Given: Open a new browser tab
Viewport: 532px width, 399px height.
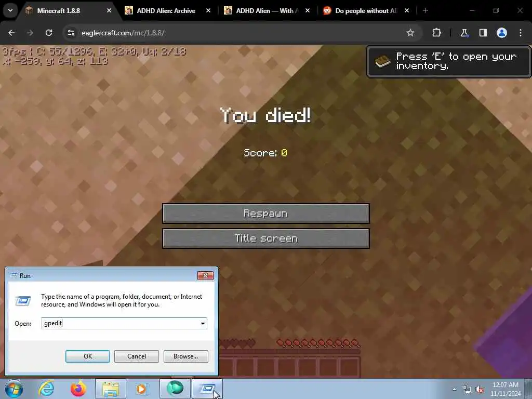Looking at the screenshot, I should (x=425, y=10).
